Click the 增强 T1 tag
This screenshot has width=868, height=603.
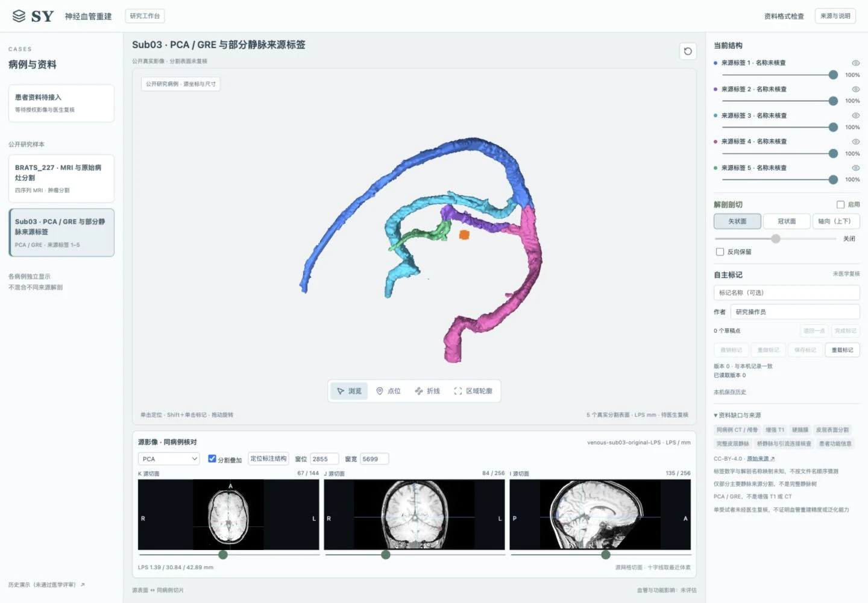[x=775, y=430]
